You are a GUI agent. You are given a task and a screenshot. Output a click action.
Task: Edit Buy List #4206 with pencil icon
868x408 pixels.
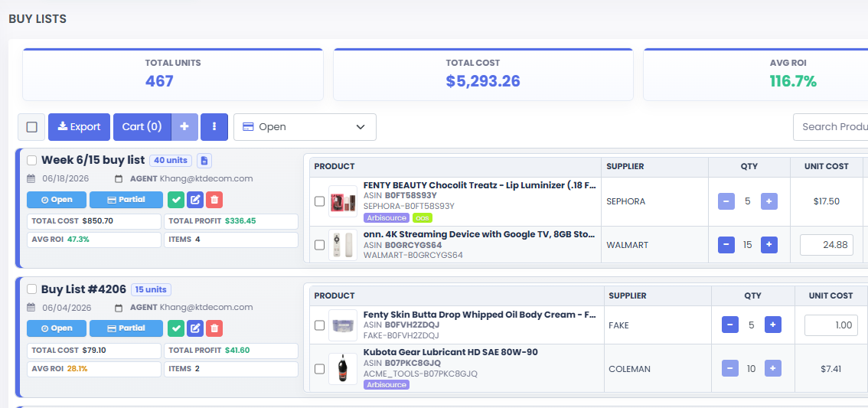point(195,328)
